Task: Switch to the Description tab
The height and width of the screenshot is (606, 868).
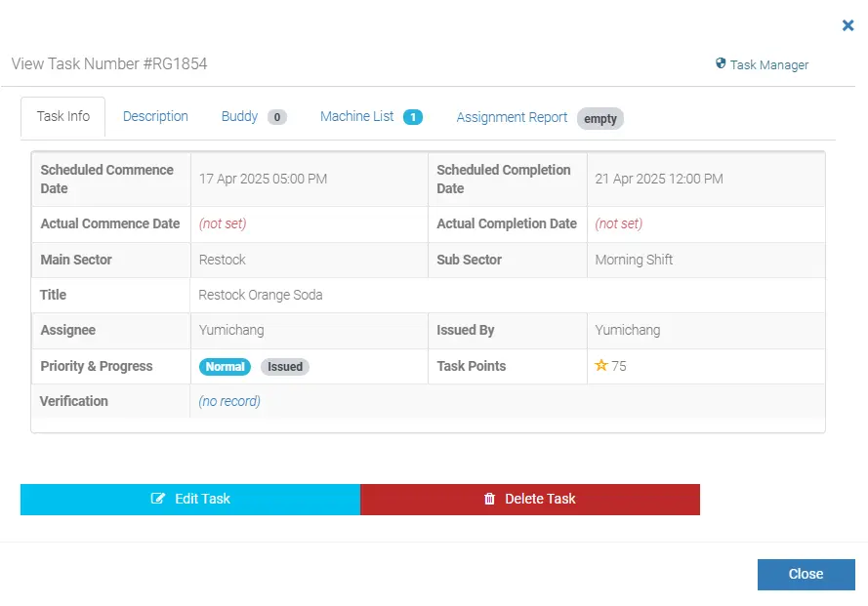Action: [x=155, y=116]
